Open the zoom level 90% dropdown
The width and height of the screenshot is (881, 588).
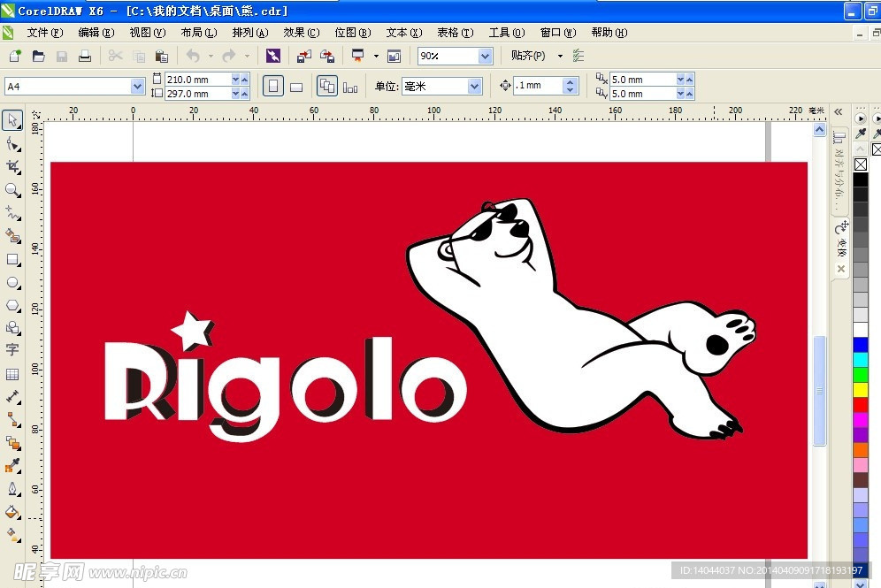pyautogui.click(x=485, y=56)
